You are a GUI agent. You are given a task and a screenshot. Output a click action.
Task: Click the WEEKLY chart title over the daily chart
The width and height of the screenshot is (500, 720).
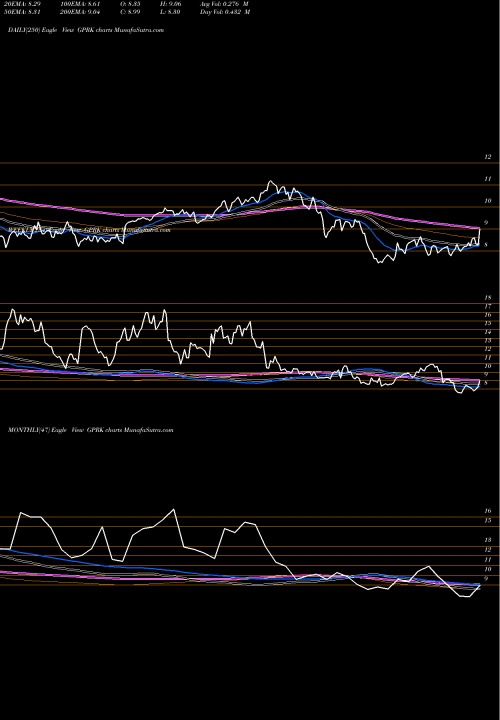point(89,230)
